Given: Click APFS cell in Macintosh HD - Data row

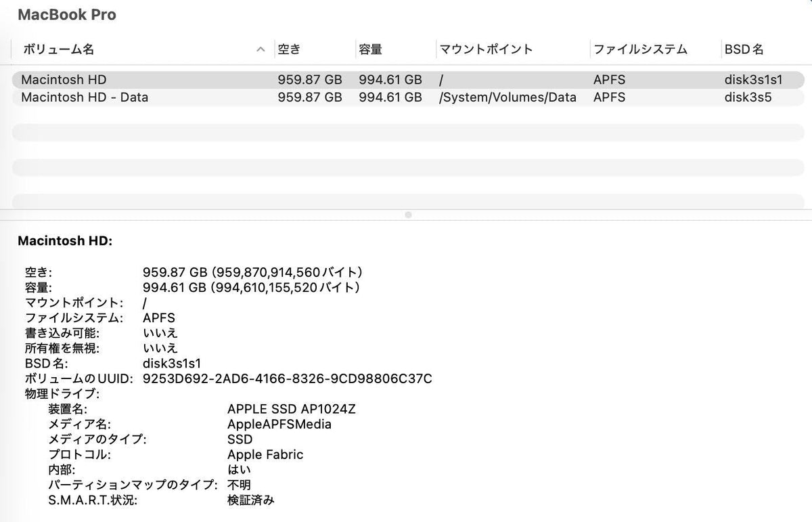Looking at the screenshot, I should pos(609,97).
